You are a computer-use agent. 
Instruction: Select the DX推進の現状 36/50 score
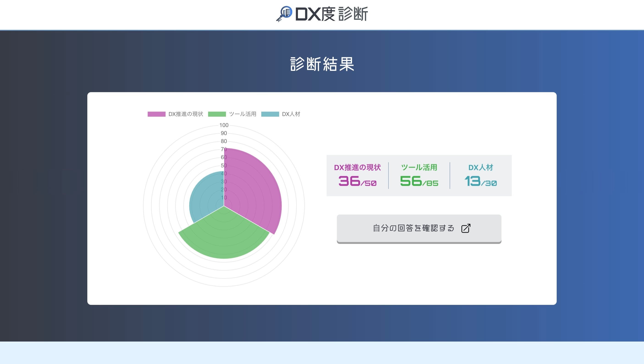click(357, 181)
